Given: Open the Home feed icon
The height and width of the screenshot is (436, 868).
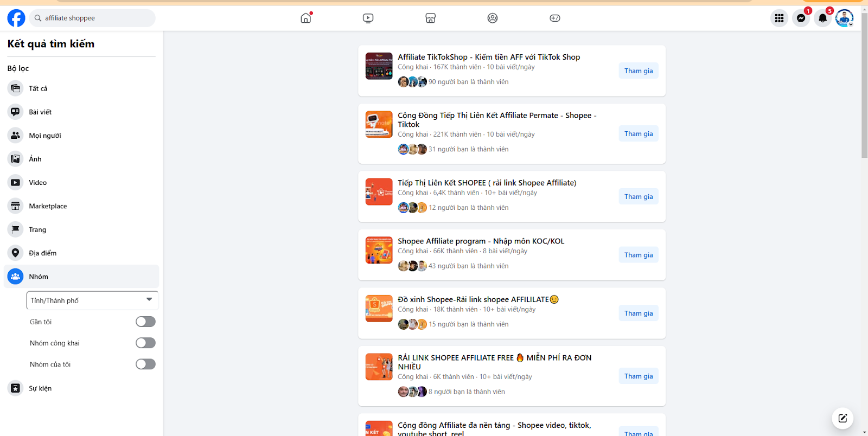Looking at the screenshot, I should 306,18.
